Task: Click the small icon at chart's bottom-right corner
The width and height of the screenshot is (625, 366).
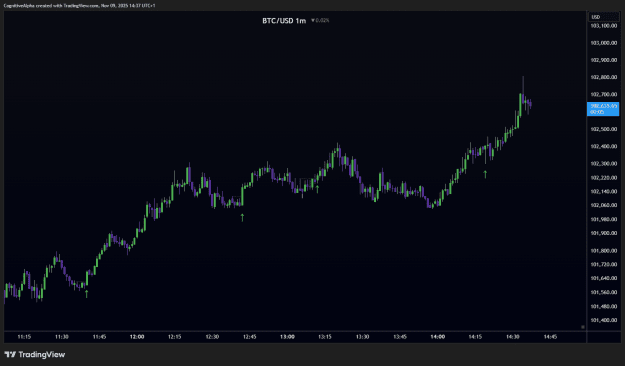Action: pyautogui.click(x=583, y=327)
